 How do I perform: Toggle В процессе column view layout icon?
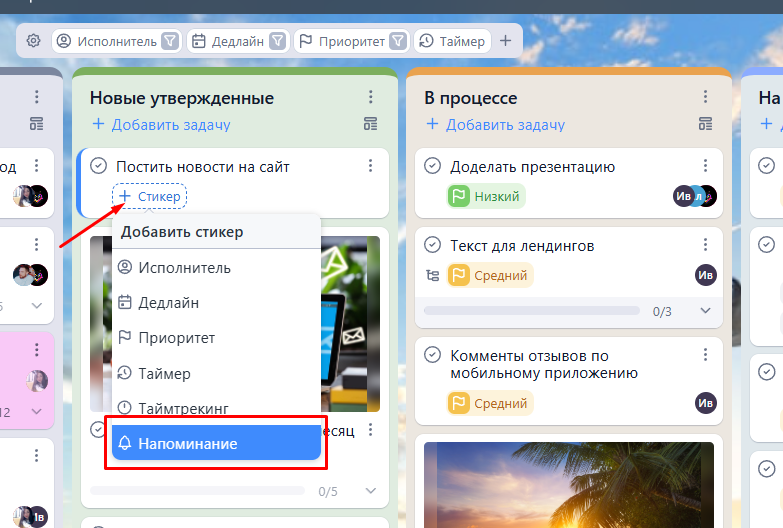tap(705, 124)
